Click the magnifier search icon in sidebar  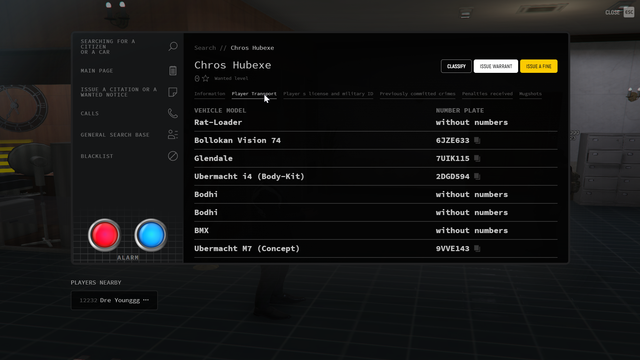(173, 47)
